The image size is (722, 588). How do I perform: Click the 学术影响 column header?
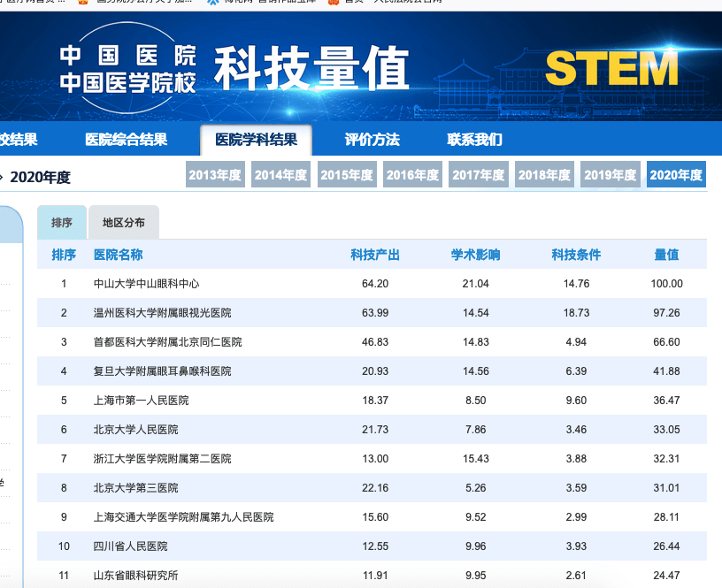(475, 255)
